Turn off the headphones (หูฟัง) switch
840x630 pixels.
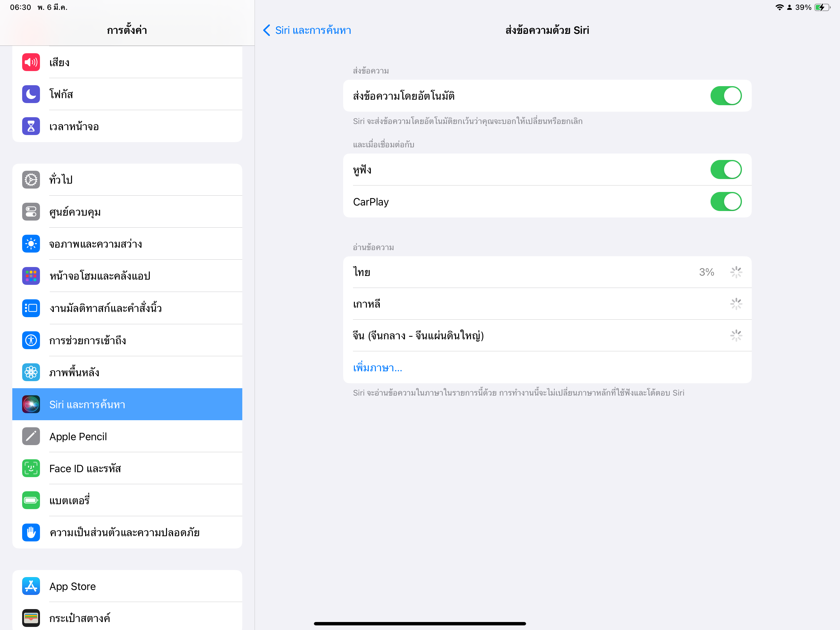point(725,169)
